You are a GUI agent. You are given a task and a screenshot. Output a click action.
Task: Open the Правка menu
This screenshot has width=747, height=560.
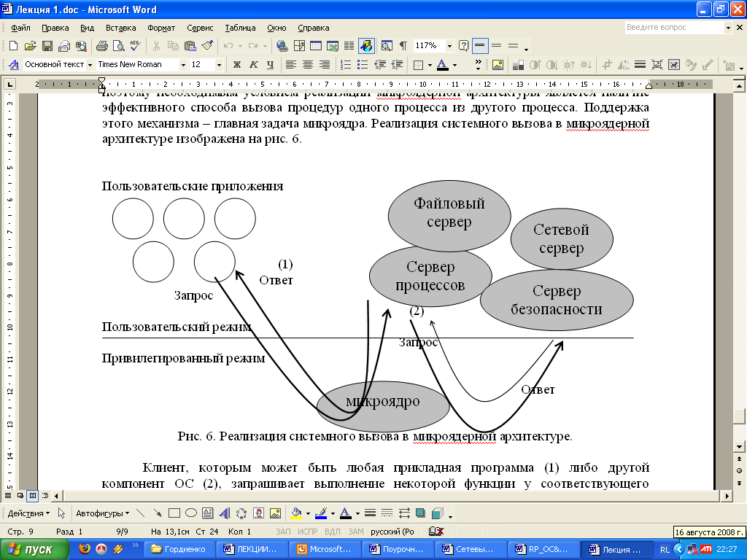[x=55, y=28]
